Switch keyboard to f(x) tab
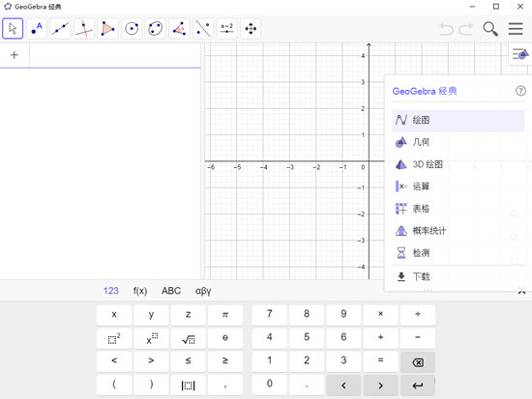This screenshot has width=532, height=399. 140,291
